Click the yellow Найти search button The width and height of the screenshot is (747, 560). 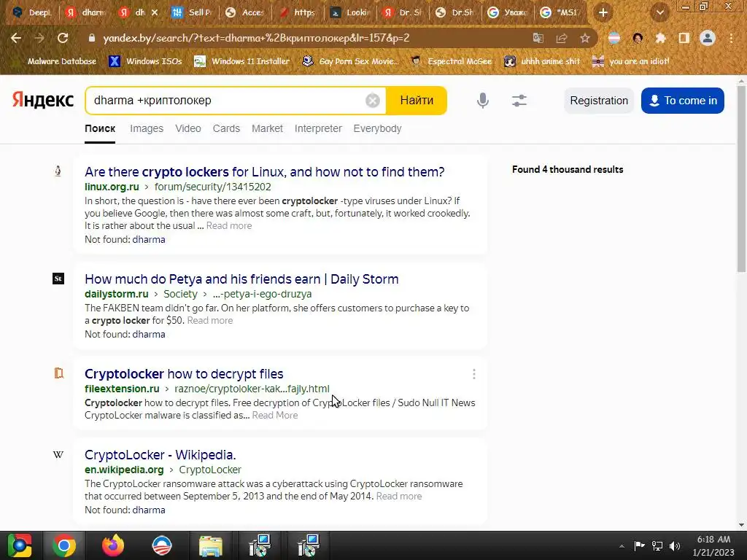417,101
